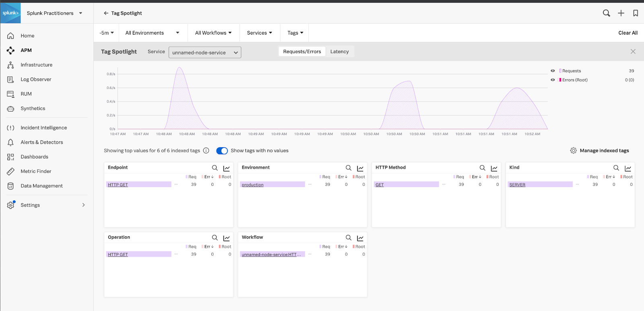Open Services filter dropdown
Image resolution: width=644 pixels, height=311 pixels.
pyautogui.click(x=260, y=33)
